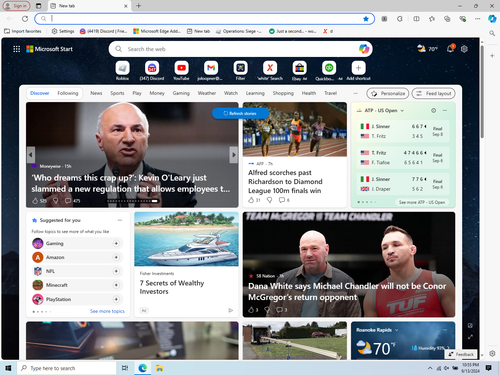The image size is (500, 375).
Task: Open more options on Suggested for you
Action: pos(120,220)
